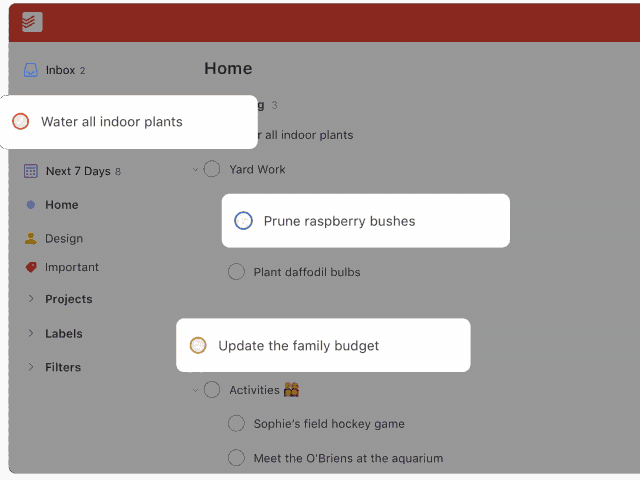
Task: Click the family emoji next to Activities
Action: pyautogui.click(x=291, y=390)
